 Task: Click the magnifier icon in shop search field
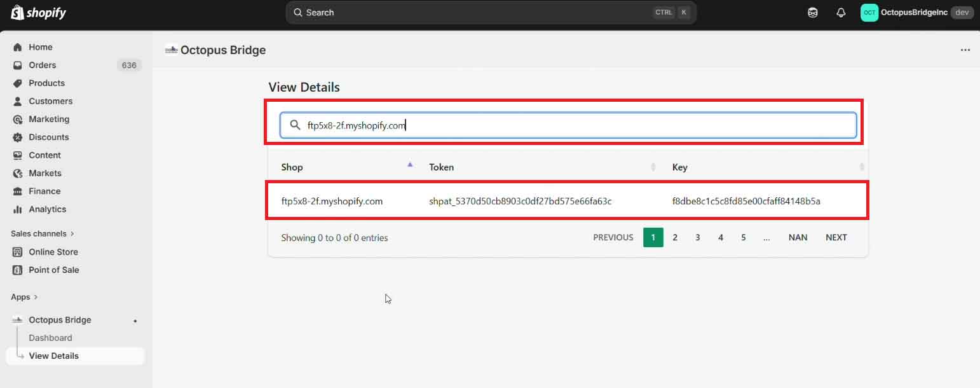[295, 125]
